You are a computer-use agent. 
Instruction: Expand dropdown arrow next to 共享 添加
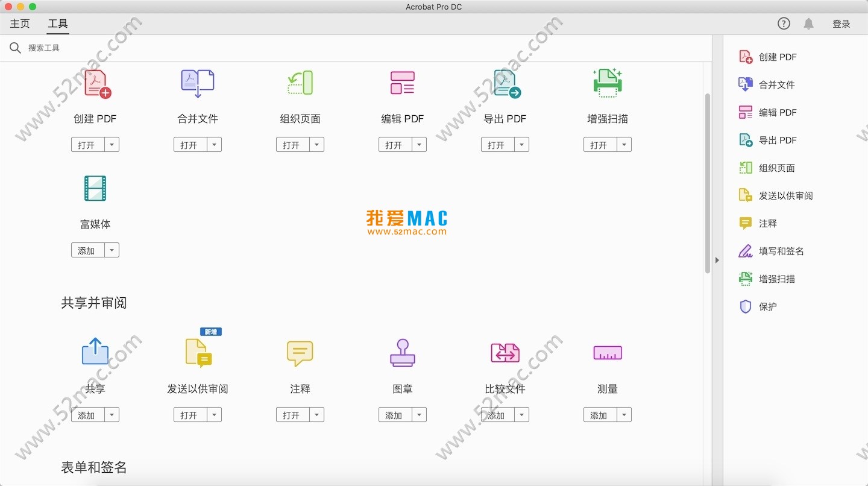(112, 415)
